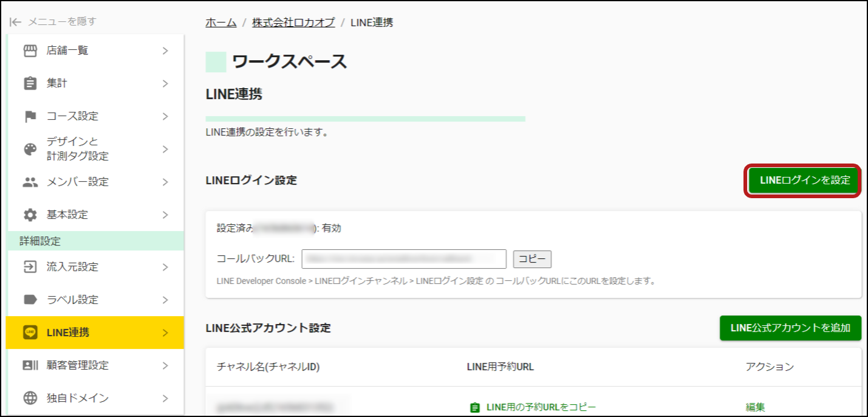
Task: Open デザインと計測タグ設定 menu item
Action: (95, 150)
